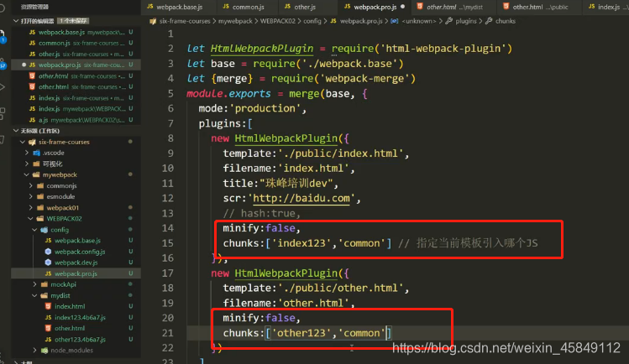Select webpack.pro.js in open editors list
The width and height of the screenshot is (629, 364).
pyautogui.click(x=76, y=65)
